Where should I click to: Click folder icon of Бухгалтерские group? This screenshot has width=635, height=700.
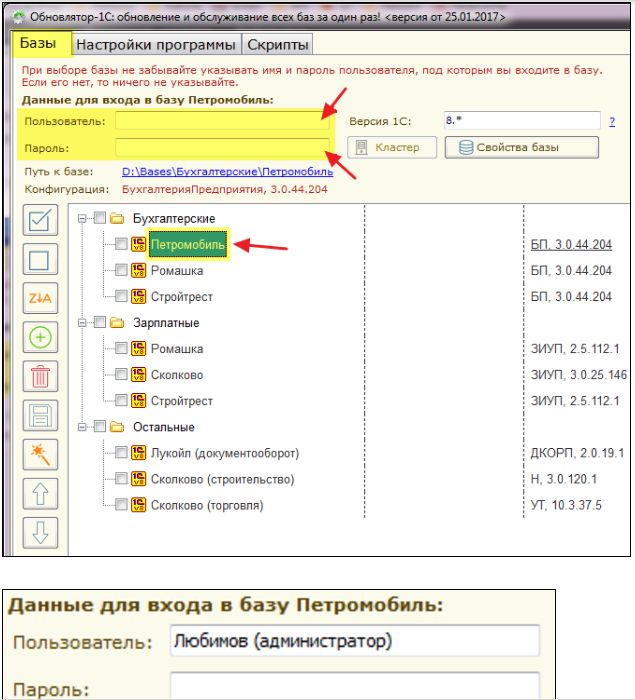[x=117, y=218]
